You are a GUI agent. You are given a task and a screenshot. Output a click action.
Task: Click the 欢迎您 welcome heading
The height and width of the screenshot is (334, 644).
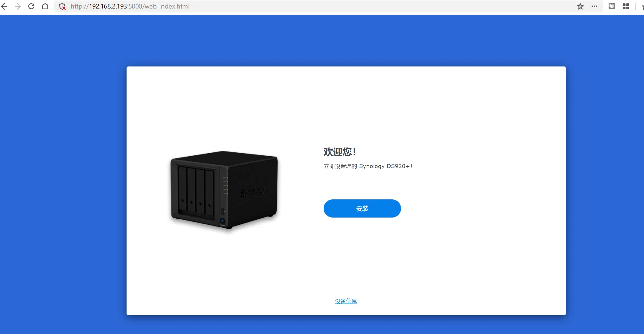[x=339, y=152]
